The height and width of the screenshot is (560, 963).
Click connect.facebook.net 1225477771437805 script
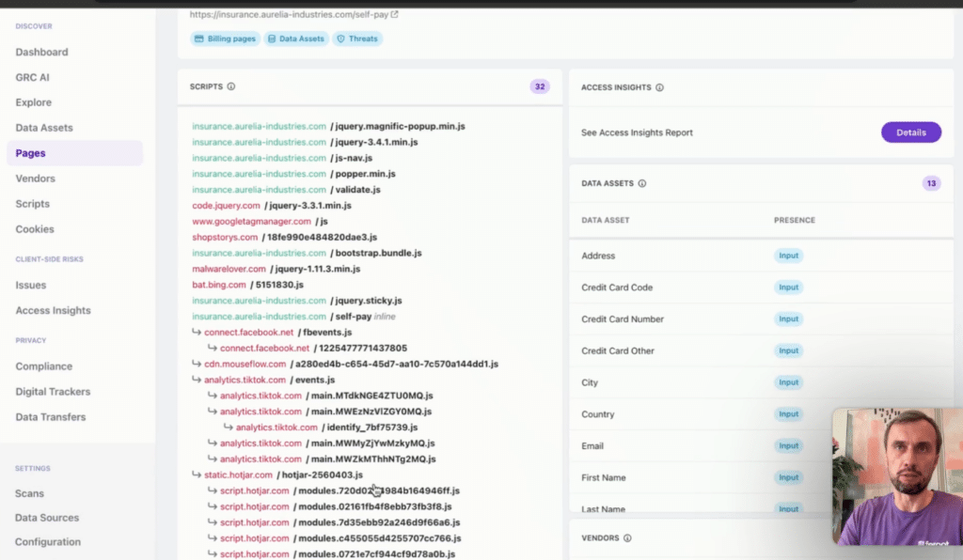313,349
